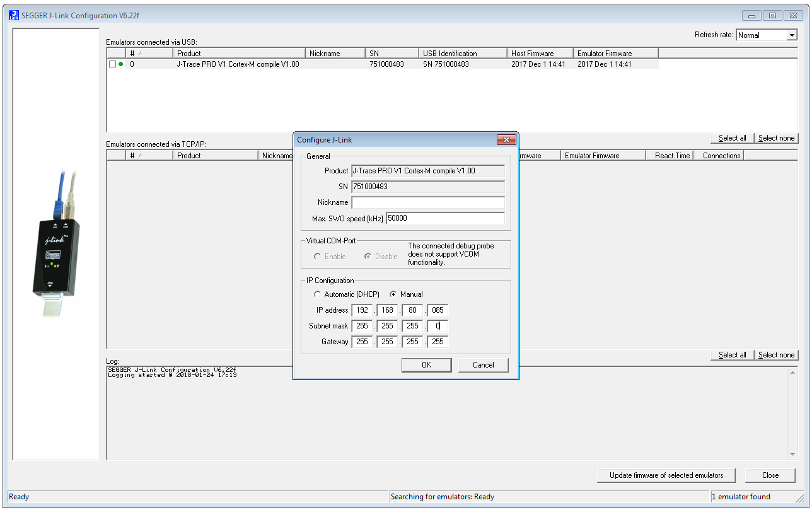Click the Log scrollbar down arrow
Image resolution: width=812 pixels, height=510 pixels.
792,455
